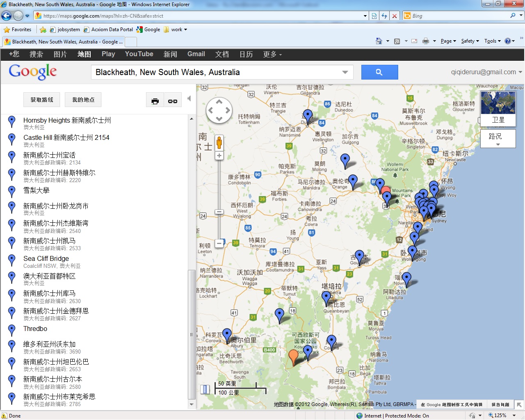Open YouTube from the Google bar
This screenshot has height=420, width=525.
[139, 54]
